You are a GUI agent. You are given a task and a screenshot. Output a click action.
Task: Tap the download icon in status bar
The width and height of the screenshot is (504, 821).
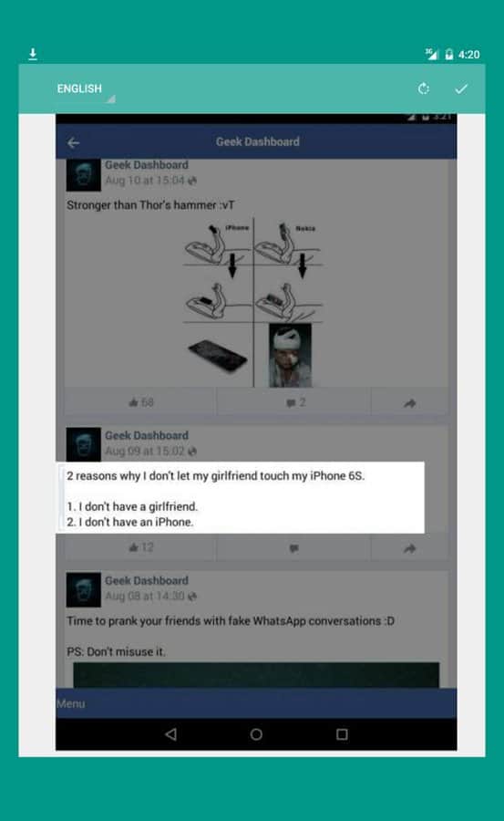(x=33, y=54)
